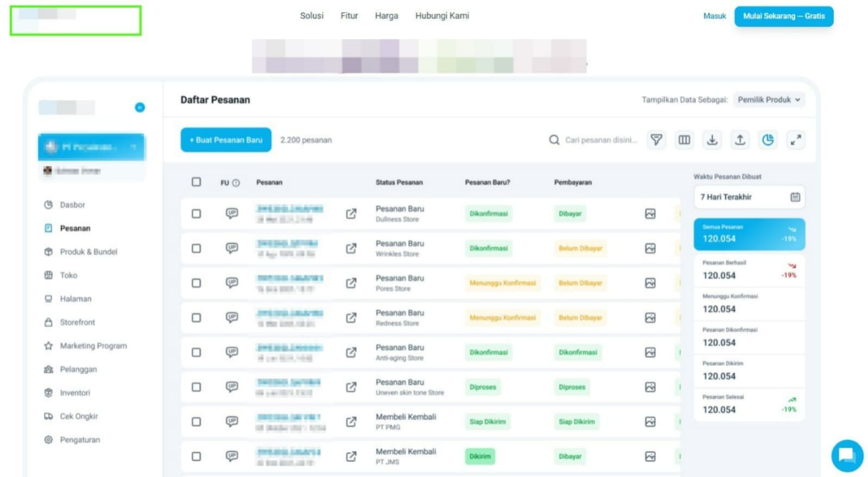
Task: Click Hubungi Kami in top navigation
Action: [x=442, y=16]
